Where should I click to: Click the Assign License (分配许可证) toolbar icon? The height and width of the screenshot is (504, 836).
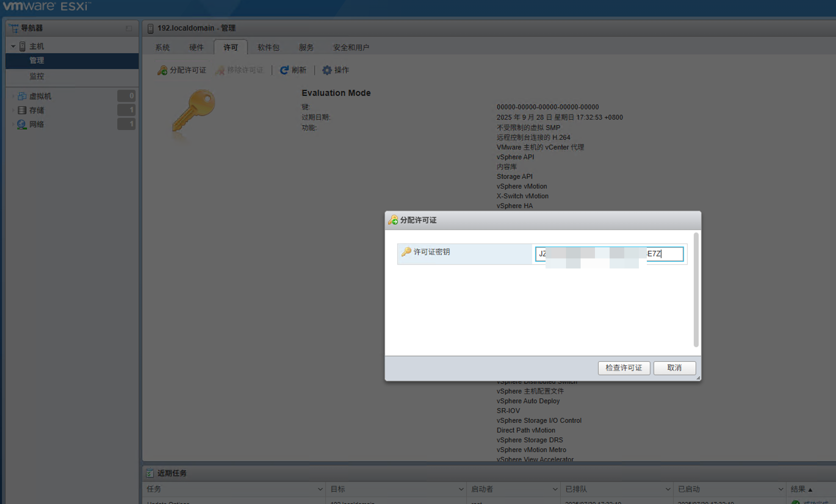[162, 70]
